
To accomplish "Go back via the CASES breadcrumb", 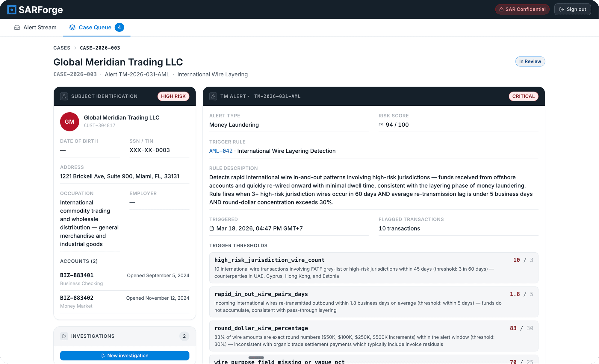I will coord(61,48).
